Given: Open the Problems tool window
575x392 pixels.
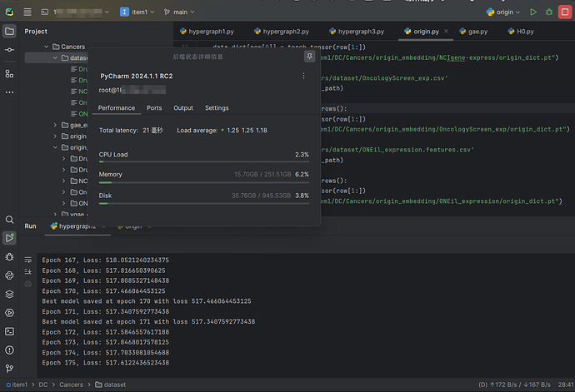Looking at the screenshot, I should (x=9, y=350).
